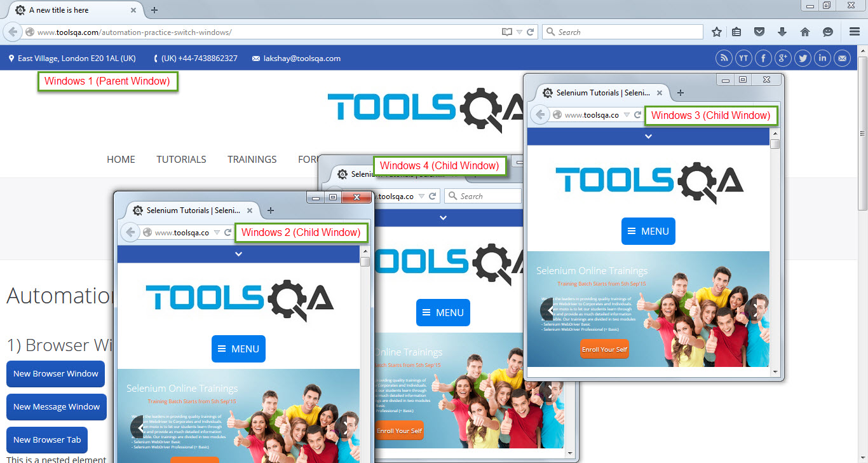Reload the parent window page
The height and width of the screenshot is (463, 868).
click(530, 32)
